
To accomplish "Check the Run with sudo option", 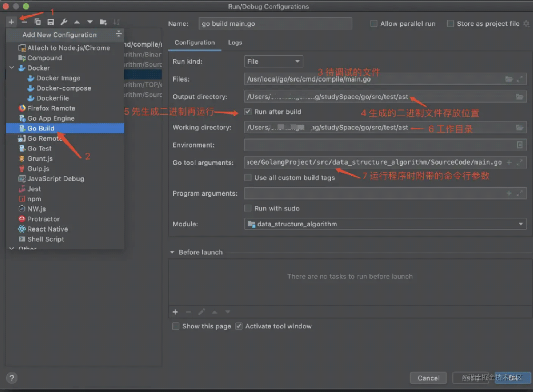I will tap(248, 208).
